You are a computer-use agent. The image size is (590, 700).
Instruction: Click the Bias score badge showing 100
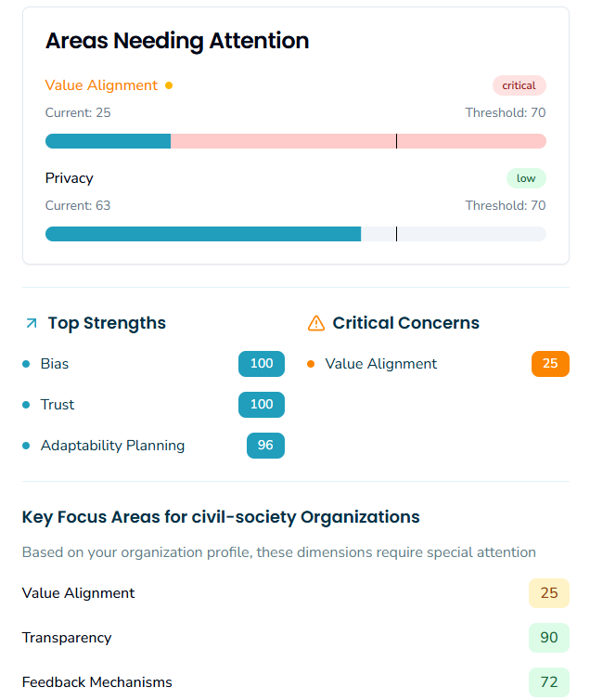pos(262,364)
